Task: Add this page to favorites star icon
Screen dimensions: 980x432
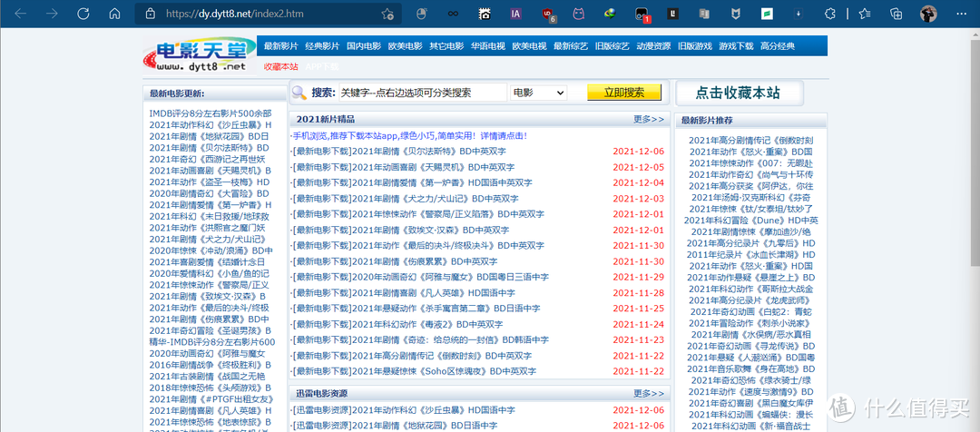Action: point(387,14)
